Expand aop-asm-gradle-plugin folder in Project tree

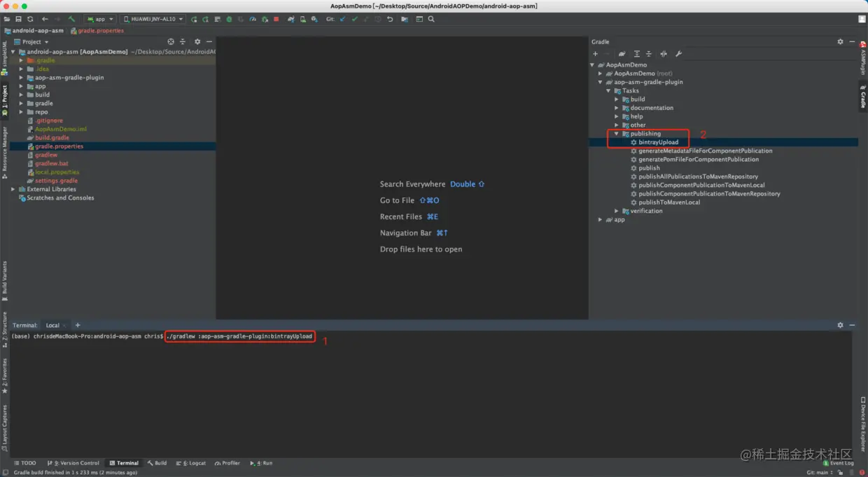(21, 78)
